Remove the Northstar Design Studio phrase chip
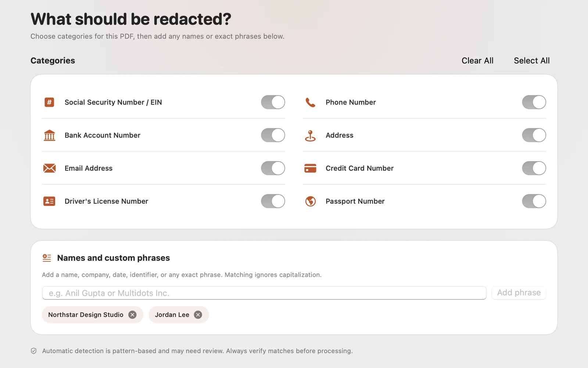This screenshot has height=368, width=588. point(133,315)
